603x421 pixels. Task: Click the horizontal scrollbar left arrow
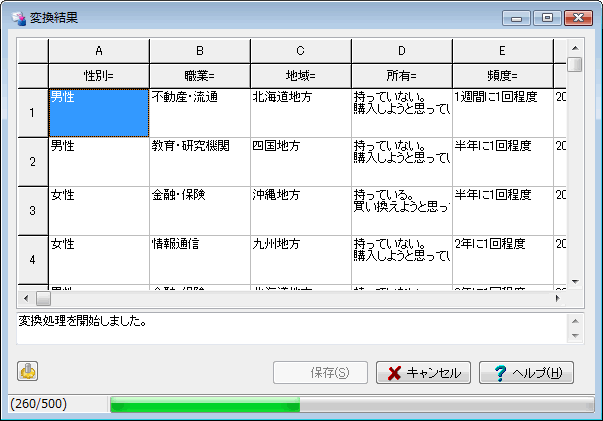pyautogui.click(x=27, y=298)
